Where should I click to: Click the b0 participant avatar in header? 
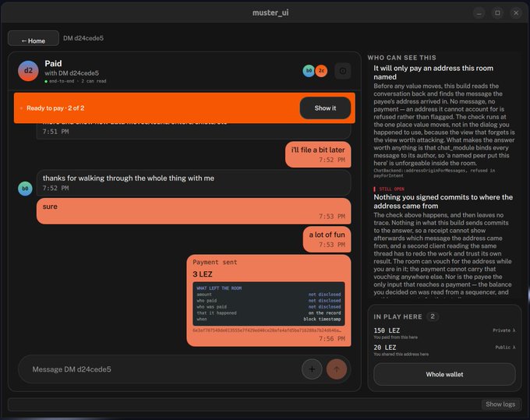[x=309, y=71]
